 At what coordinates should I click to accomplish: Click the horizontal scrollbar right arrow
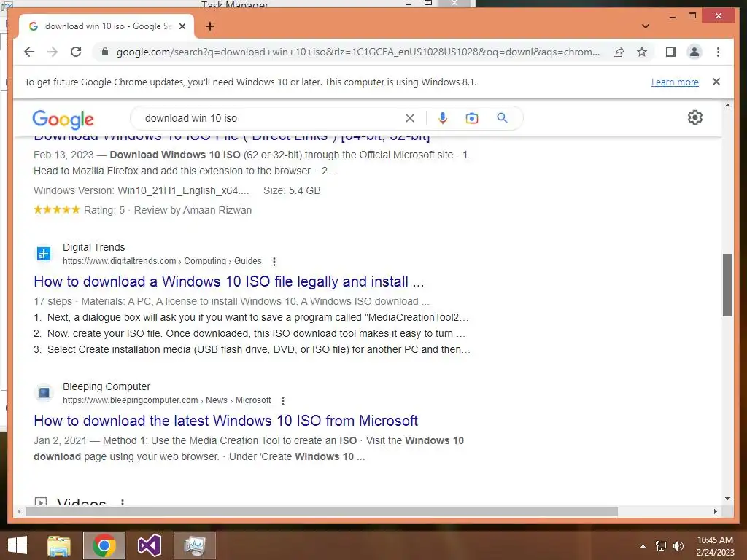tap(715, 511)
